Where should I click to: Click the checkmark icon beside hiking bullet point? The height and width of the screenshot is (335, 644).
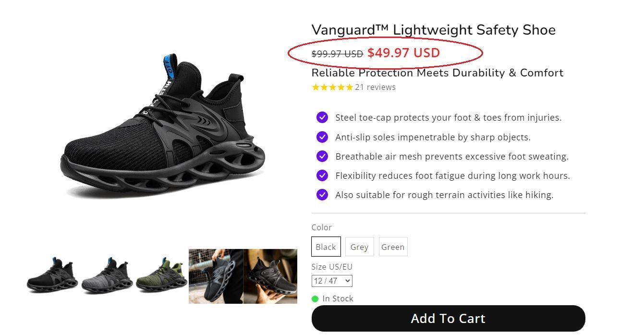[x=322, y=195]
